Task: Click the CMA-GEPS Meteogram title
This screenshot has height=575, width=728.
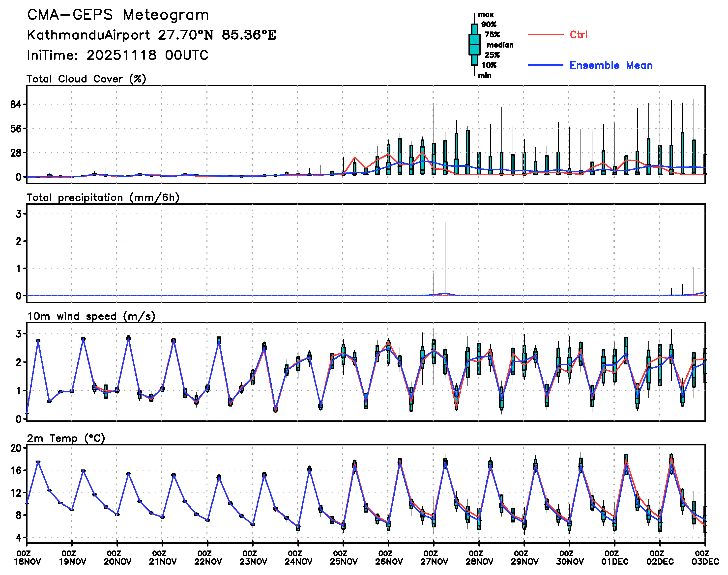Action: tap(118, 15)
